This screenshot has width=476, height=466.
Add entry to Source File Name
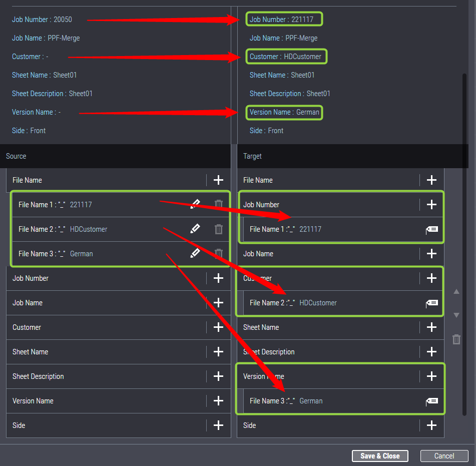coord(218,180)
